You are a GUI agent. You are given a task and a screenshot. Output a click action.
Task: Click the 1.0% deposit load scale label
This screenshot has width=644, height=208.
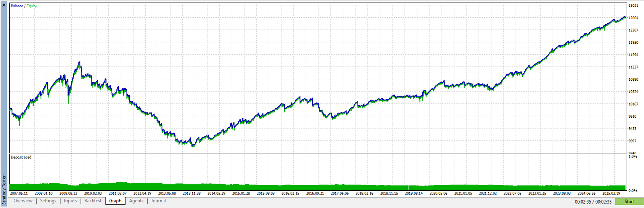[x=633, y=156]
